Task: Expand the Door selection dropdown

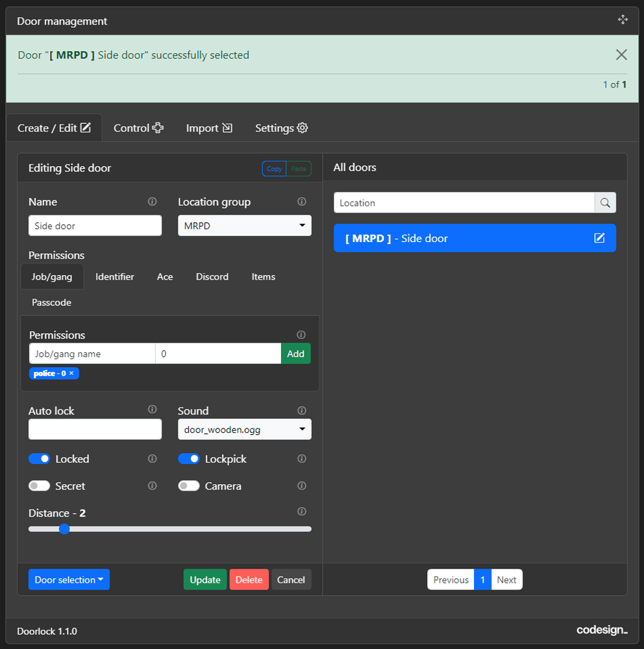Action: [x=69, y=579]
